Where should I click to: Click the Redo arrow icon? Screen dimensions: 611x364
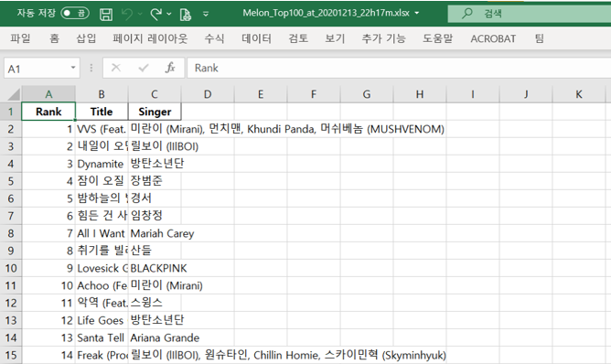click(155, 15)
